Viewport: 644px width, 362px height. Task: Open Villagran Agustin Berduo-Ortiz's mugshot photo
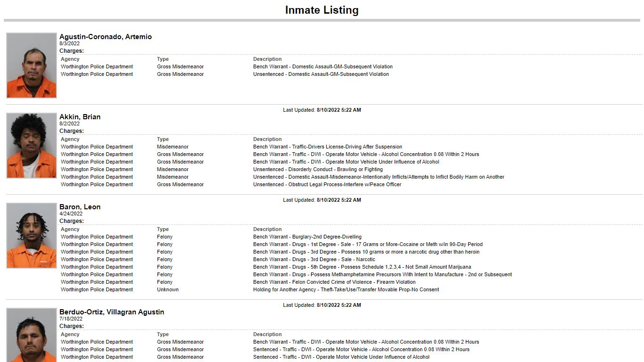[x=32, y=335]
